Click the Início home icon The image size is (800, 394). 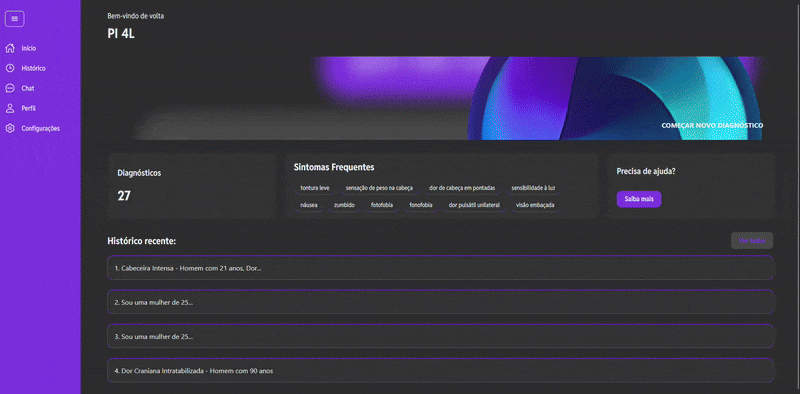10,48
